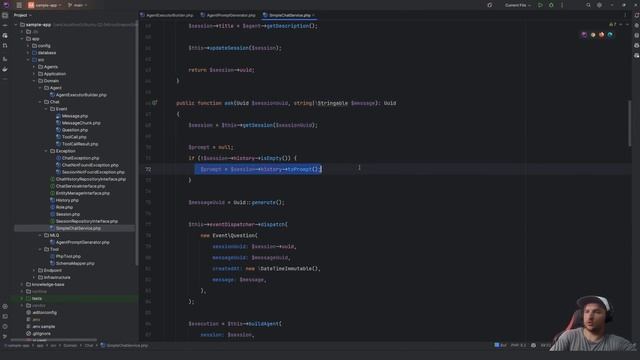The width and height of the screenshot is (640, 360).
Task: Open the Docker whale tool window icon
Action: [x=5, y=69]
